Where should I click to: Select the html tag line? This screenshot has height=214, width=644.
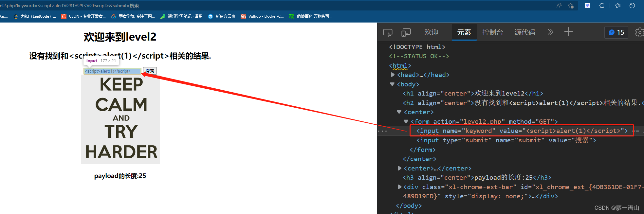400,65
